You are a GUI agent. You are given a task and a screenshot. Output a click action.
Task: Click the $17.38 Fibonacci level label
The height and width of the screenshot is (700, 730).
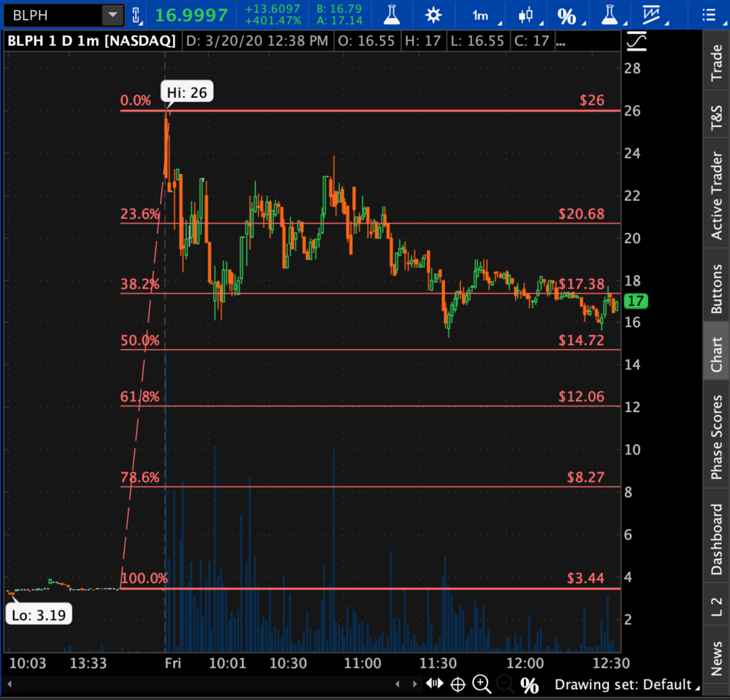[x=582, y=284]
